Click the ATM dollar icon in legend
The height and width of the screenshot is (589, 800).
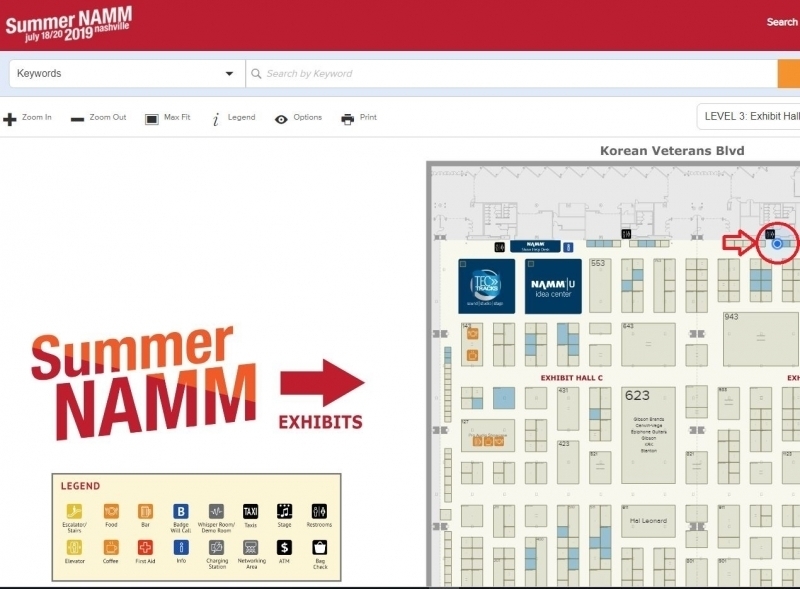(284, 548)
